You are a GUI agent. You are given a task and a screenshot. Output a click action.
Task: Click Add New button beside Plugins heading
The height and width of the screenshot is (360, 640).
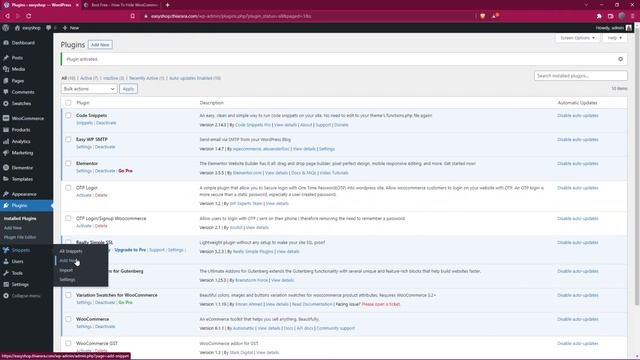click(x=100, y=44)
